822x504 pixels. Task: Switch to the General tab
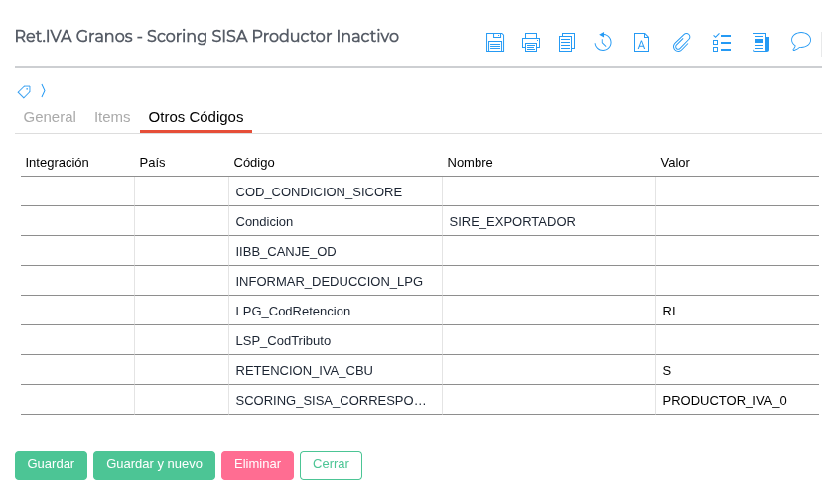pyautogui.click(x=50, y=117)
